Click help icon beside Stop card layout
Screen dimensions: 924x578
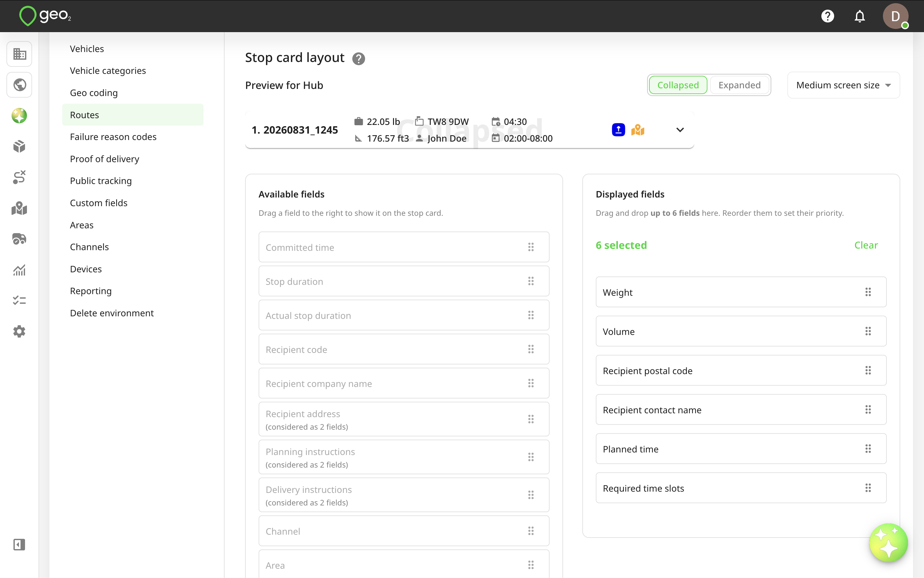[358, 58]
